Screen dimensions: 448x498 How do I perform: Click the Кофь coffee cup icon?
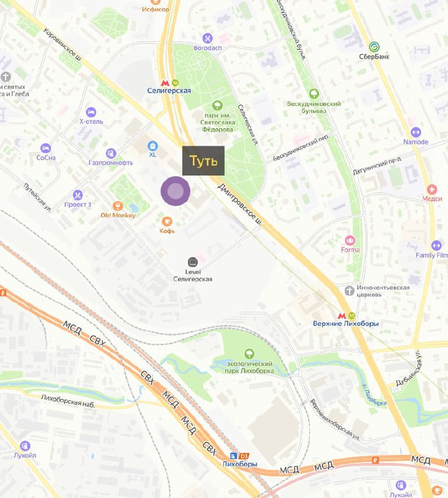click(167, 221)
